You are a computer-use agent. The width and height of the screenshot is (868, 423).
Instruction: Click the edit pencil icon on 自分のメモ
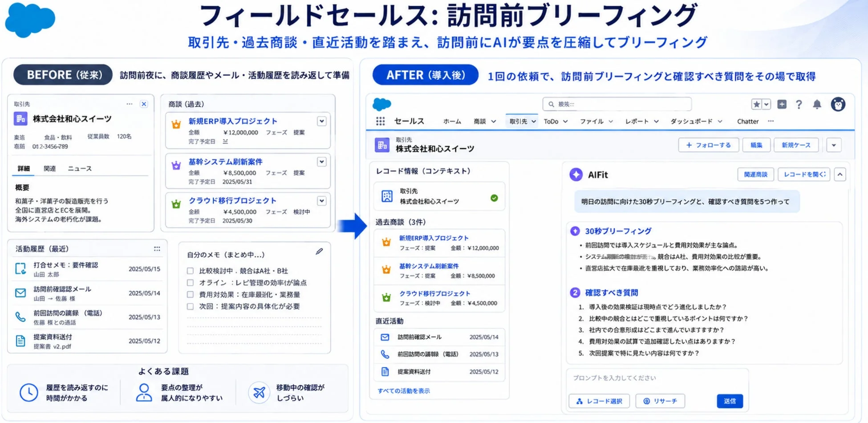pos(319,252)
